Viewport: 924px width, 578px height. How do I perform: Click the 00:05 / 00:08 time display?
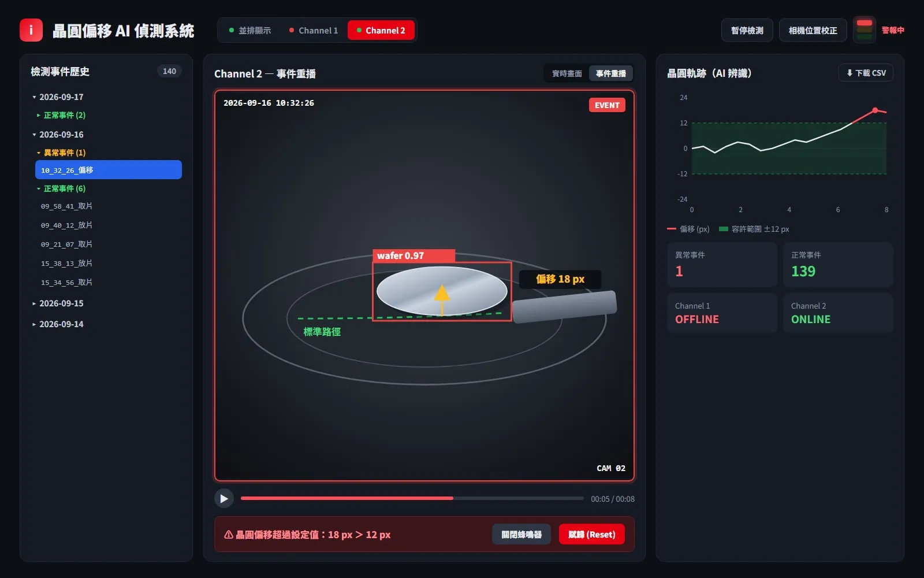point(612,499)
